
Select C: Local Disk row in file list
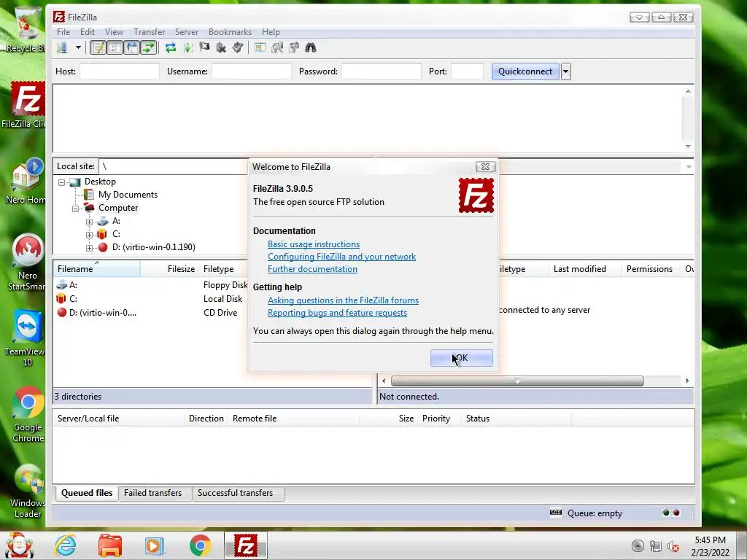(x=152, y=299)
